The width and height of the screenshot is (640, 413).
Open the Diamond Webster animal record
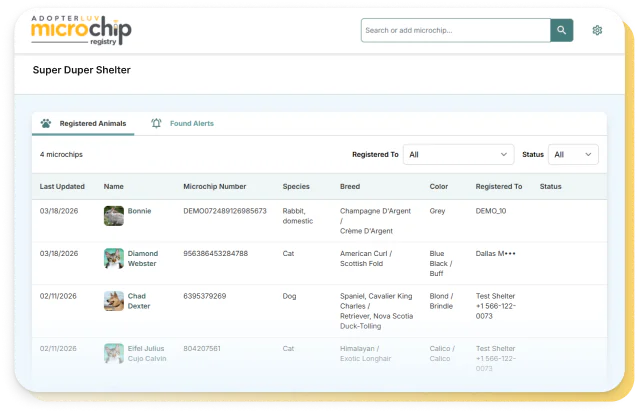[143, 258]
